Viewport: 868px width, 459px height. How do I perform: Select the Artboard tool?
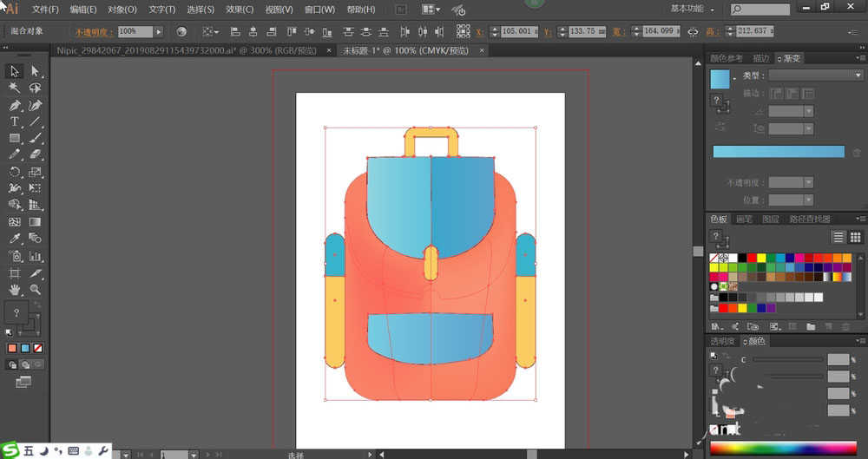(x=15, y=273)
